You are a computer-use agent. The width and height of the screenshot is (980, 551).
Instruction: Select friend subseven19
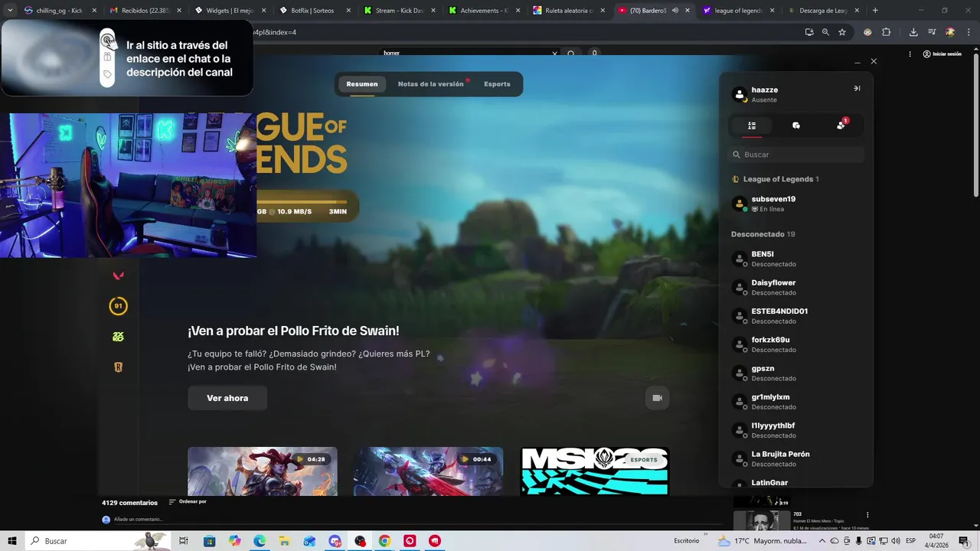click(x=796, y=204)
